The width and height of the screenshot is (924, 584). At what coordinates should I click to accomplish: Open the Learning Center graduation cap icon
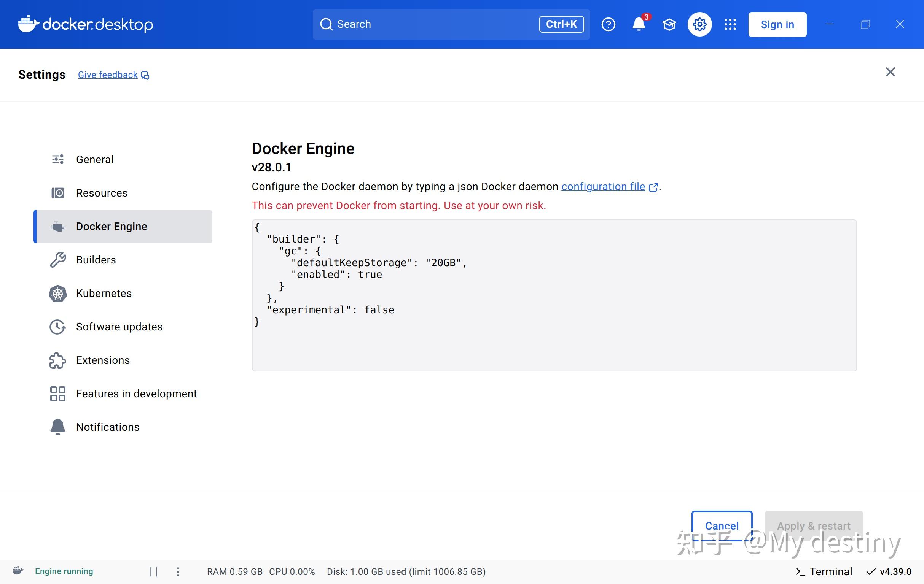(669, 24)
